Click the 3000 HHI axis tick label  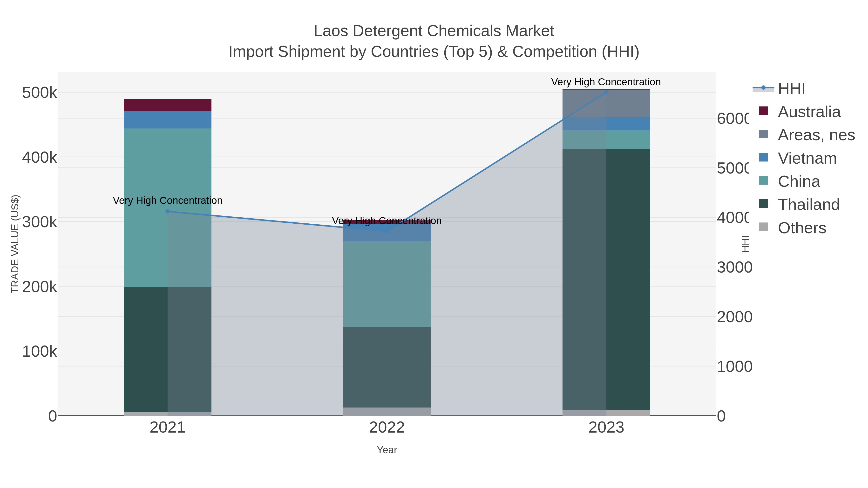tap(735, 267)
